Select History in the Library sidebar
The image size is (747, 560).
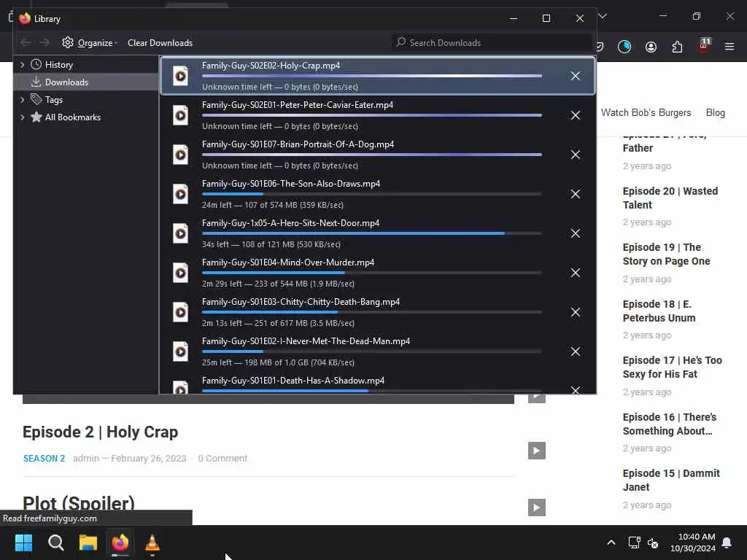click(58, 65)
